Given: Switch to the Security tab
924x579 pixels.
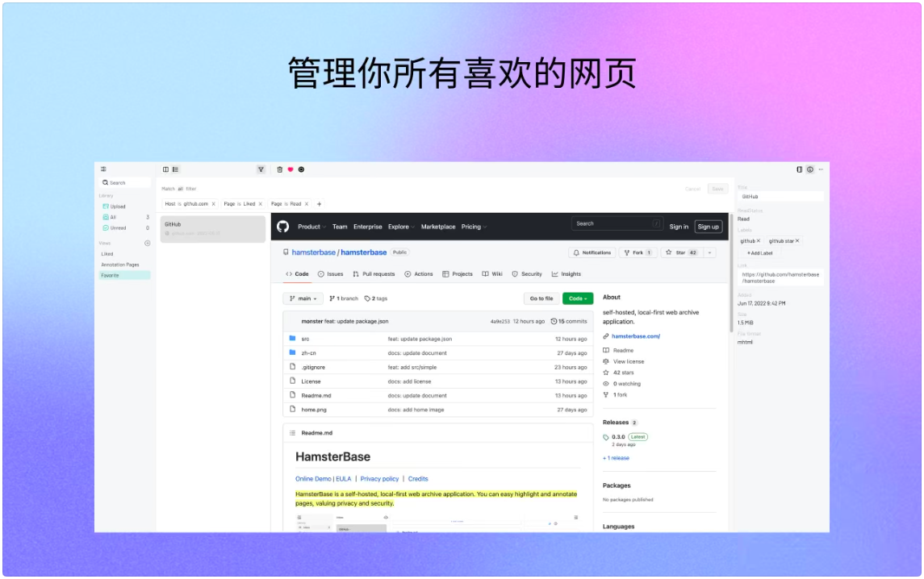Looking at the screenshot, I should click(x=527, y=274).
